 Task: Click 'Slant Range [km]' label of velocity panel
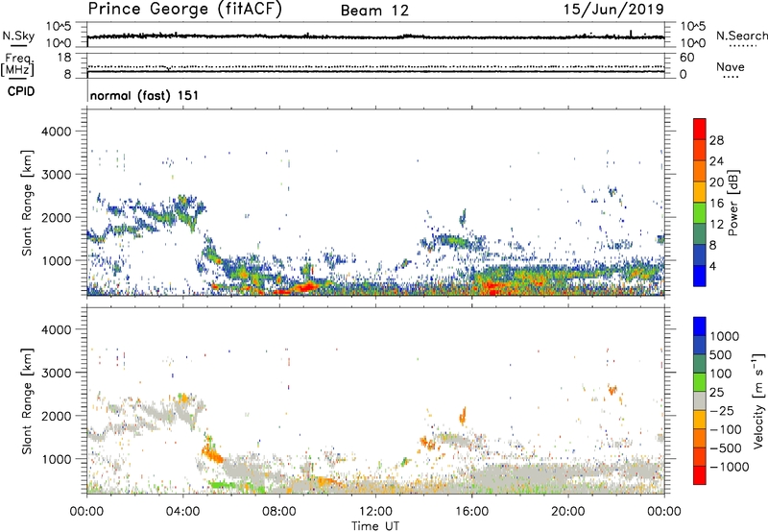(x=27, y=400)
